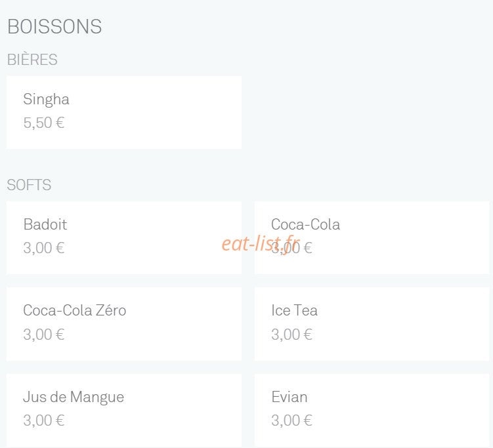
Task: Select the Coca-Cola Zéro card
Action: click(x=124, y=324)
